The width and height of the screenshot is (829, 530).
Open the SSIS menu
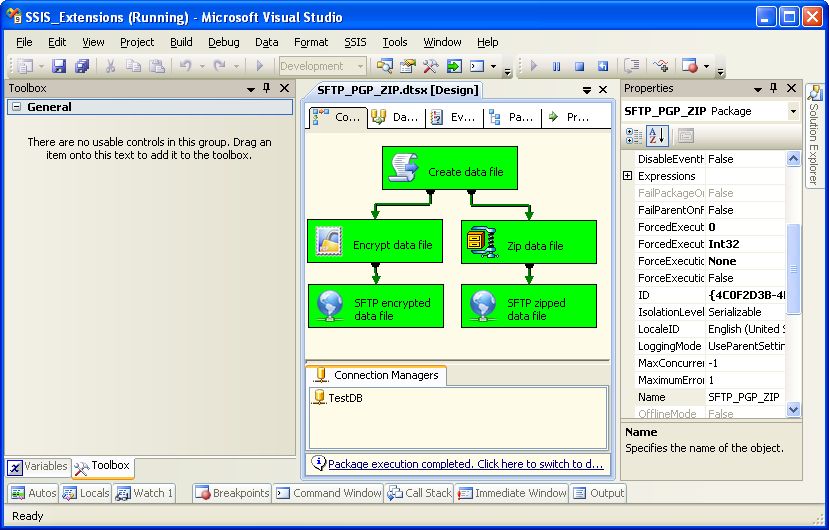pos(355,42)
